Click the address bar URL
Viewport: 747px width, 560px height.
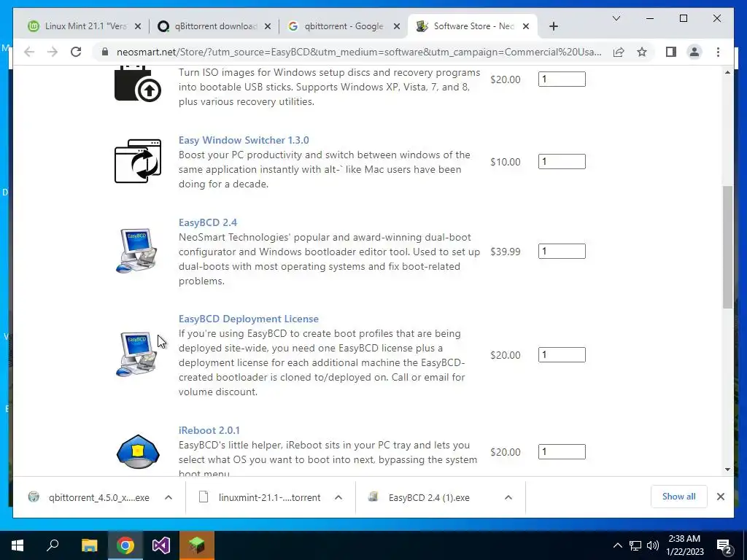[x=359, y=52]
